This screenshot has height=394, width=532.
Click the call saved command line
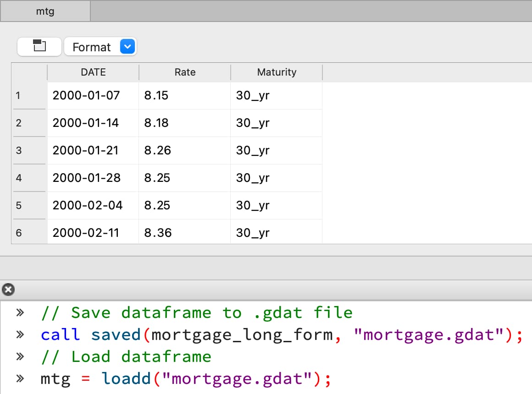(x=281, y=335)
